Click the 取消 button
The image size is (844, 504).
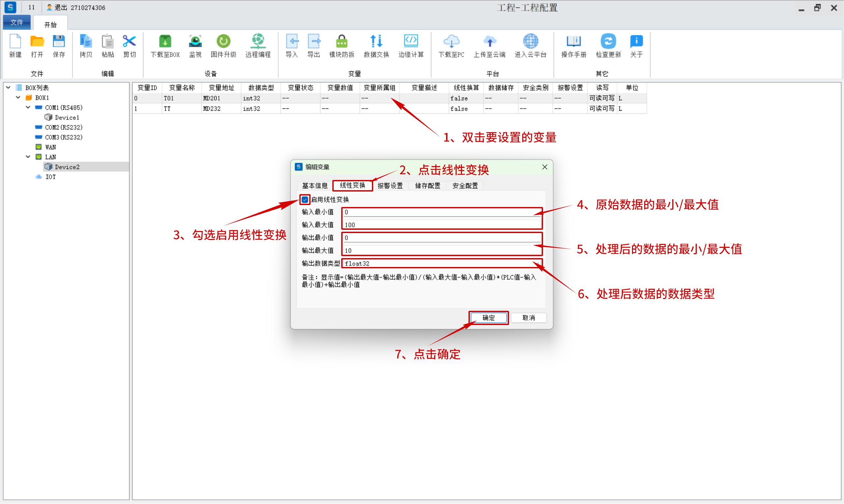(528, 318)
